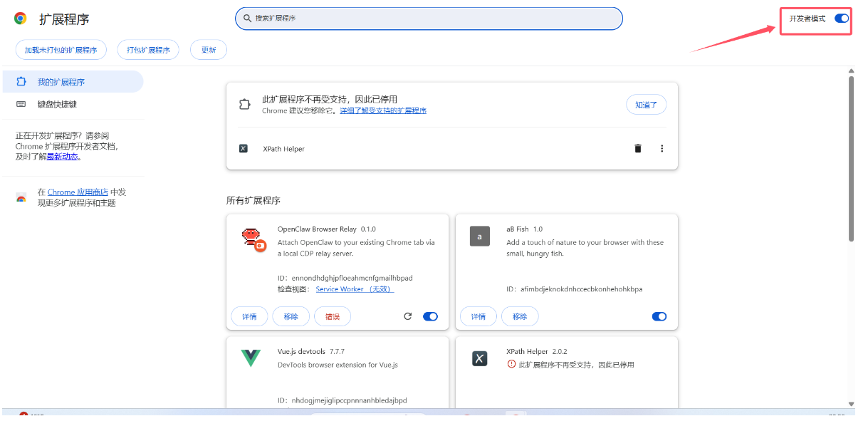Click the XPath Helper icon in the notice panel
The height and width of the screenshot is (421, 868).
coord(244,149)
